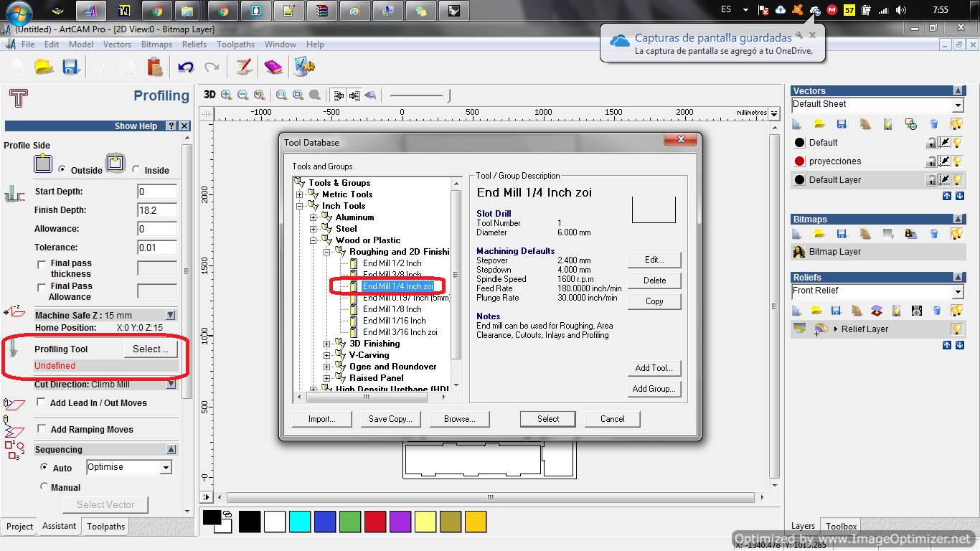Move relief layer down with blue arrow

(x=960, y=345)
